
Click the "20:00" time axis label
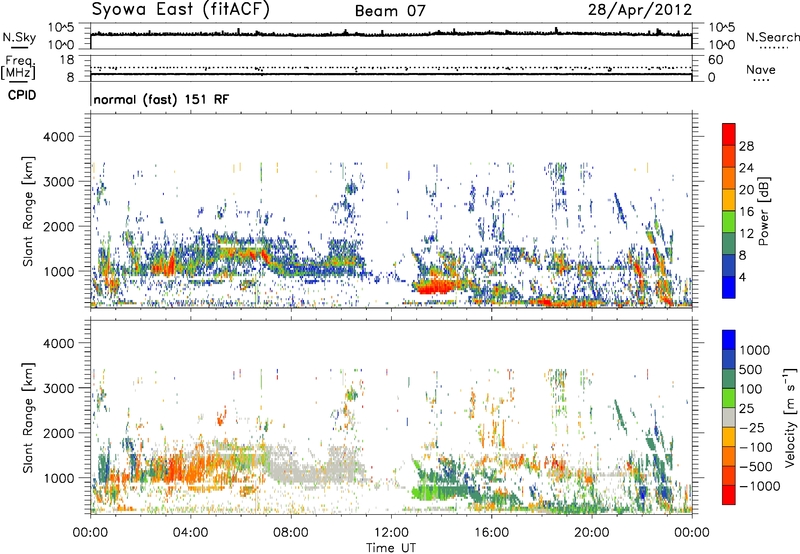pos(591,533)
